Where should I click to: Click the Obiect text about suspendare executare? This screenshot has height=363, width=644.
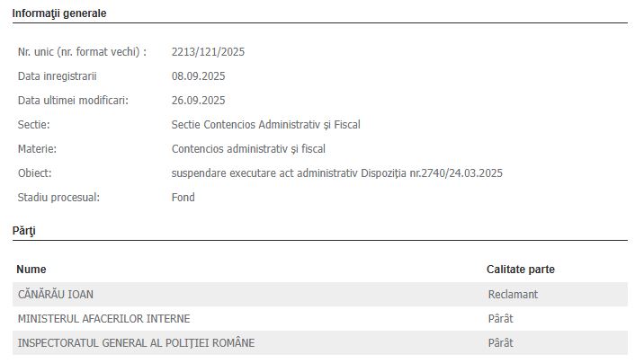[336, 173]
